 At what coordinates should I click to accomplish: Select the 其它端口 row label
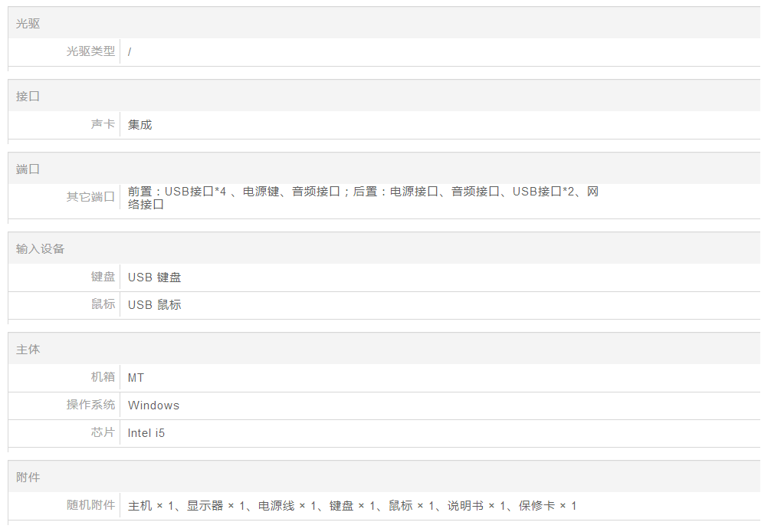click(x=90, y=197)
